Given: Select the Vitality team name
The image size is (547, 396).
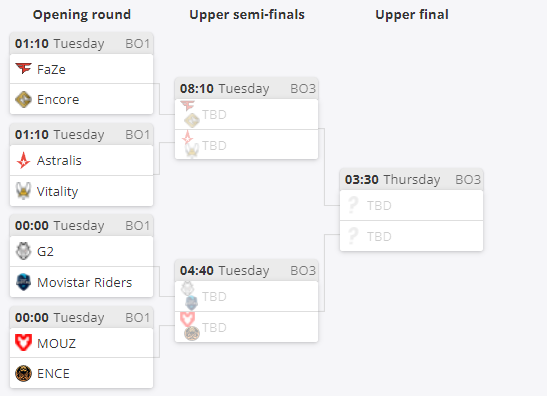Looking at the screenshot, I should point(58,191).
